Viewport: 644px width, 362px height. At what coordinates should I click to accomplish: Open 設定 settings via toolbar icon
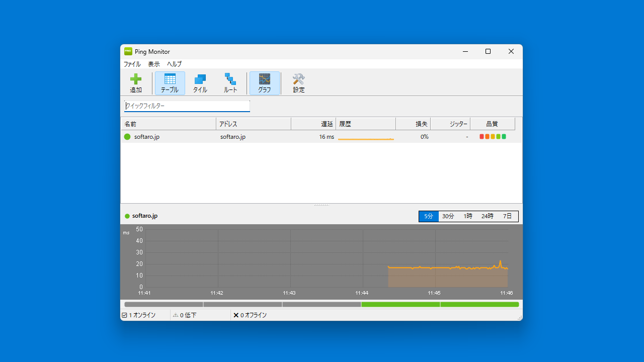pyautogui.click(x=298, y=82)
